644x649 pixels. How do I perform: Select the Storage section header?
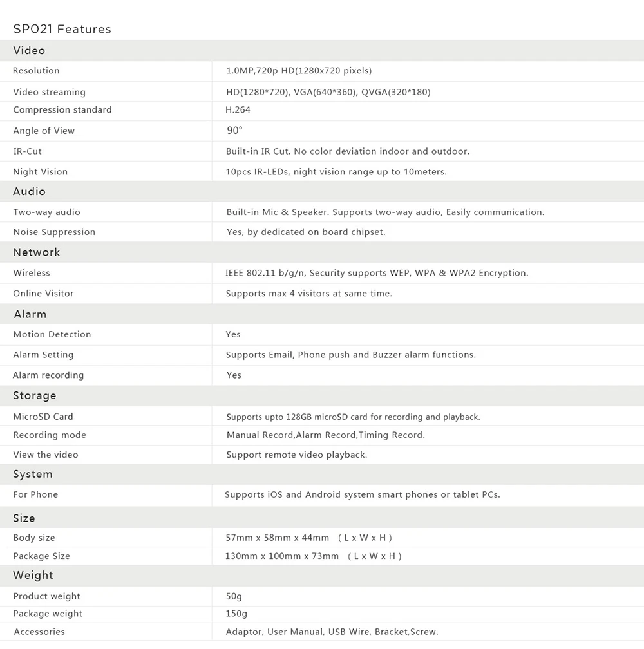pyautogui.click(x=35, y=395)
